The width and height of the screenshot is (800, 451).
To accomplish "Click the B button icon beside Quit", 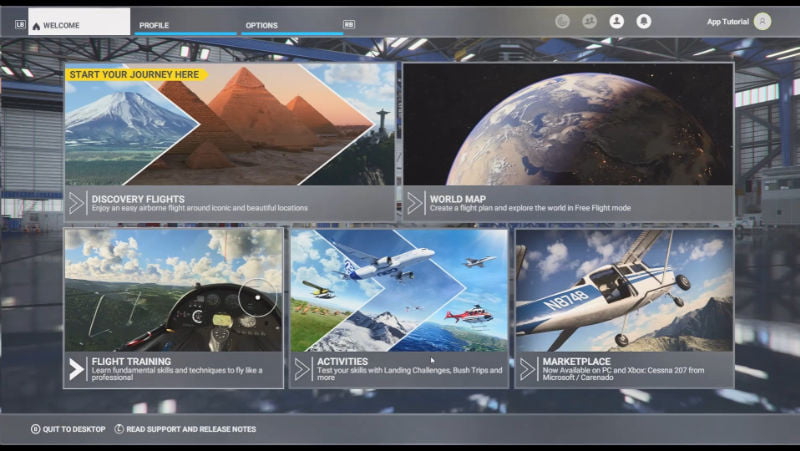I will click(x=35, y=429).
